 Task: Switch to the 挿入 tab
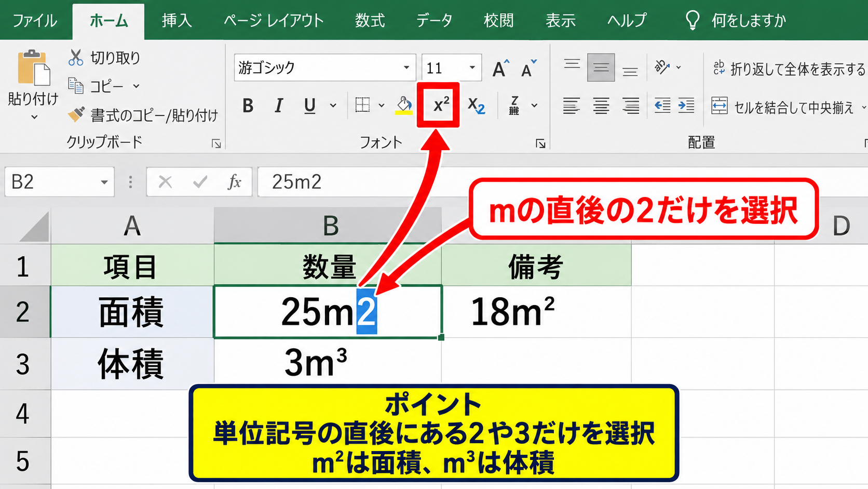click(x=177, y=20)
